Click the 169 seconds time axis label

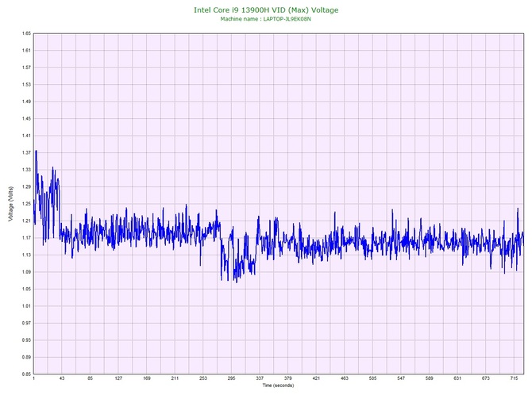pos(147,378)
